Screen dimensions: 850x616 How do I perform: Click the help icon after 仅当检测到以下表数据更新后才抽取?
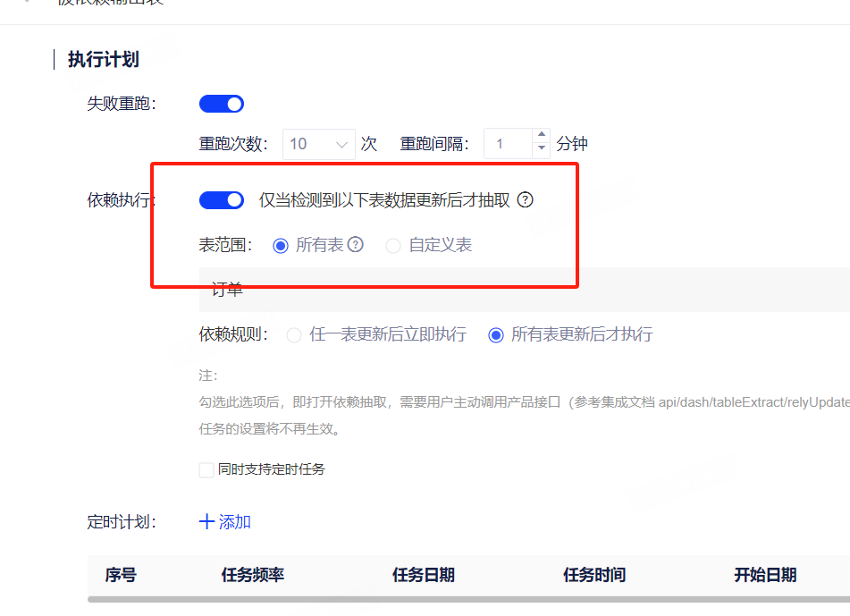[x=526, y=200]
